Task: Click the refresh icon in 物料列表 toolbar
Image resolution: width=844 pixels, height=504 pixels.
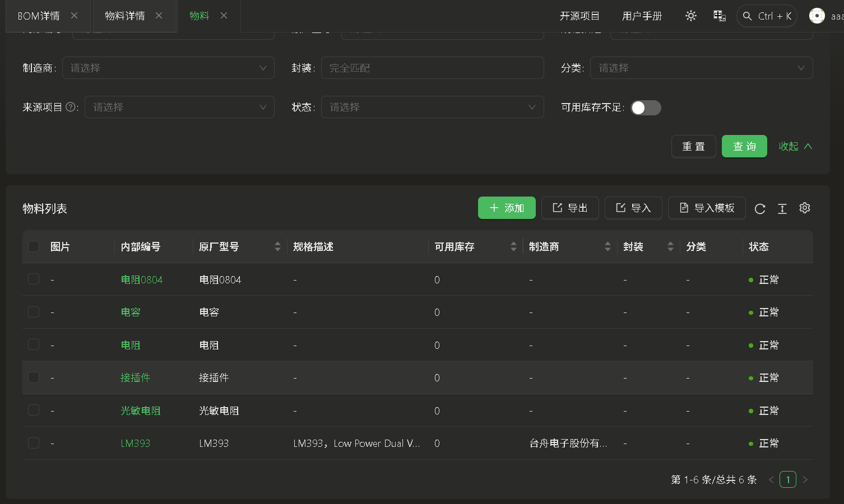Action: (760, 208)
